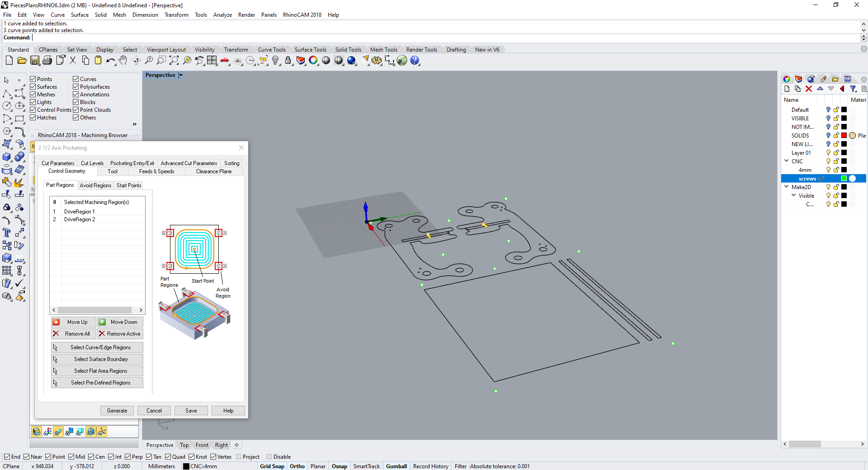
Task: Open the Perspective viewport dropdown arrow
Action: (x=180, y=75)
